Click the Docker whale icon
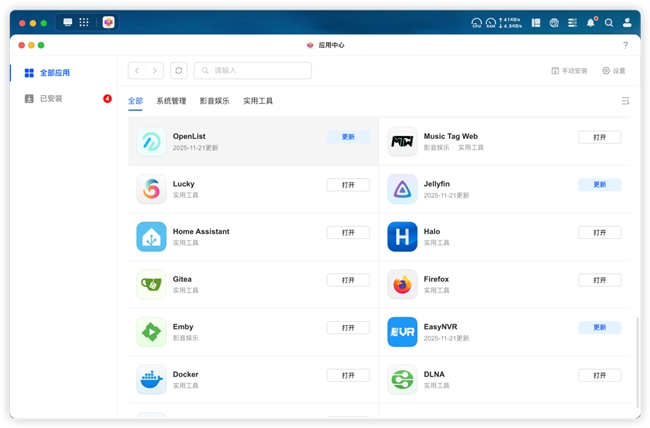The width and height of the screenshot is (650, 428). coord(151,379)
